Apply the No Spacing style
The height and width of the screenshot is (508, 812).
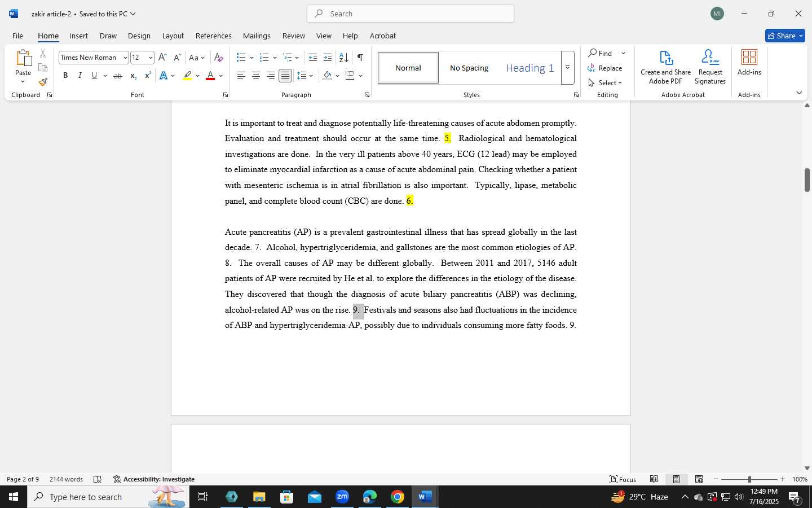coord(469,68)
